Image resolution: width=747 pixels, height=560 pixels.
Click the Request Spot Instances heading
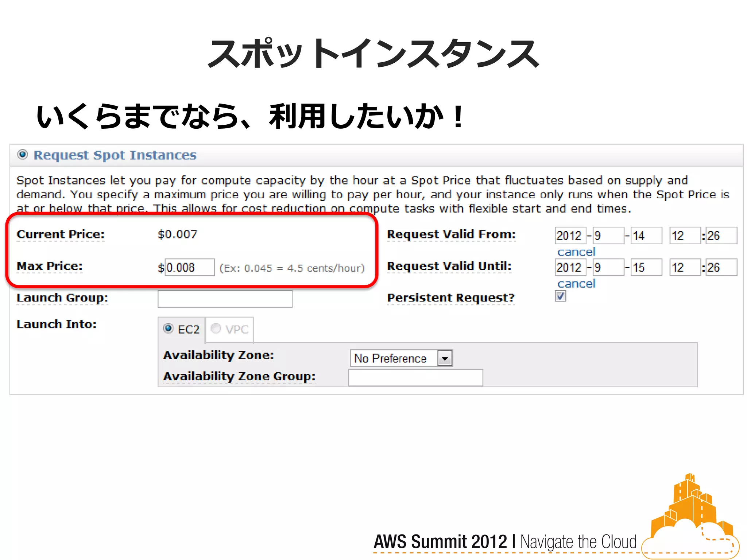115,155
